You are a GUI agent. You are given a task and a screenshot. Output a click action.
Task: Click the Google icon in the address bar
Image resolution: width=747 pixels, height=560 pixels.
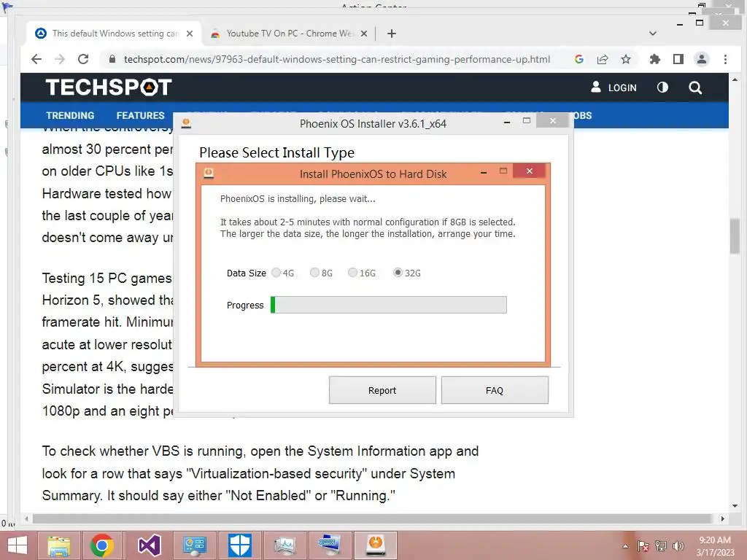pos(579,59)
